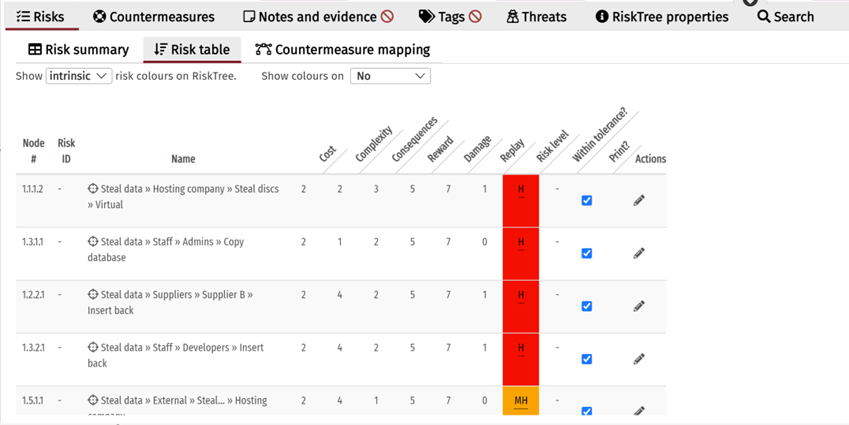Open the intrinsic risk colours dropdown
The width and height of the screenshot is (849, 425).
pos(79,76)
